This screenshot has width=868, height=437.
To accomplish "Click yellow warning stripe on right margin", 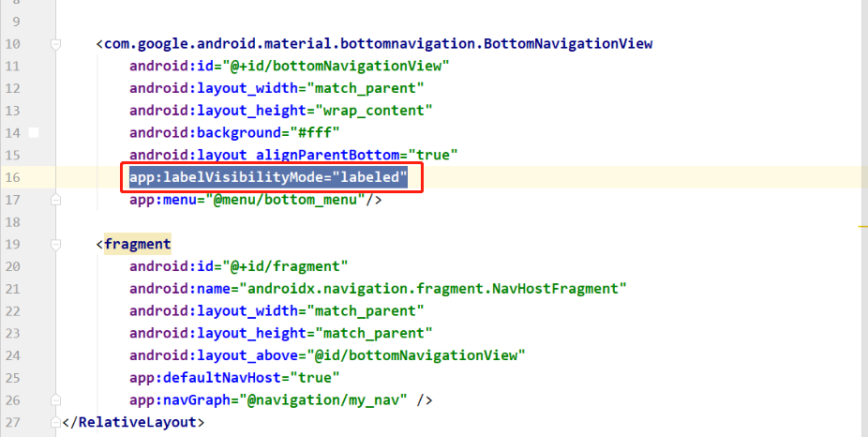I will tap(863, 227).
